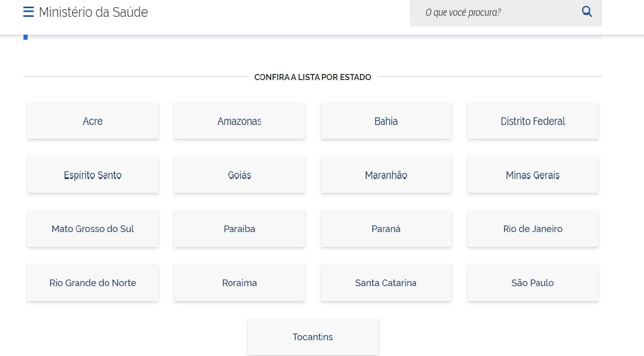Open the Espírito Santo state list

pos(93,175)
